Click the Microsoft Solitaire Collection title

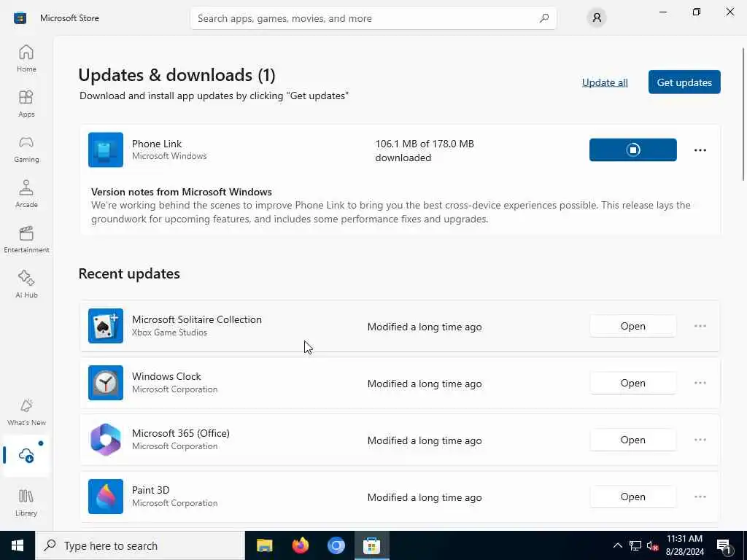point(197,319)
